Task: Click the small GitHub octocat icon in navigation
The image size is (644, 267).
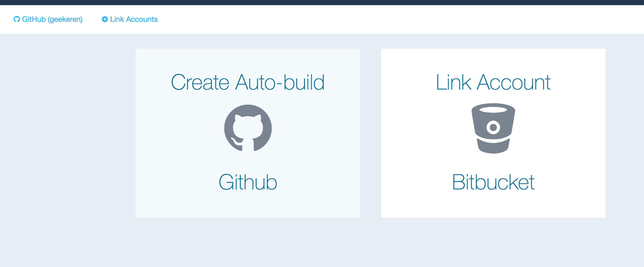Action: coord(17,19)
